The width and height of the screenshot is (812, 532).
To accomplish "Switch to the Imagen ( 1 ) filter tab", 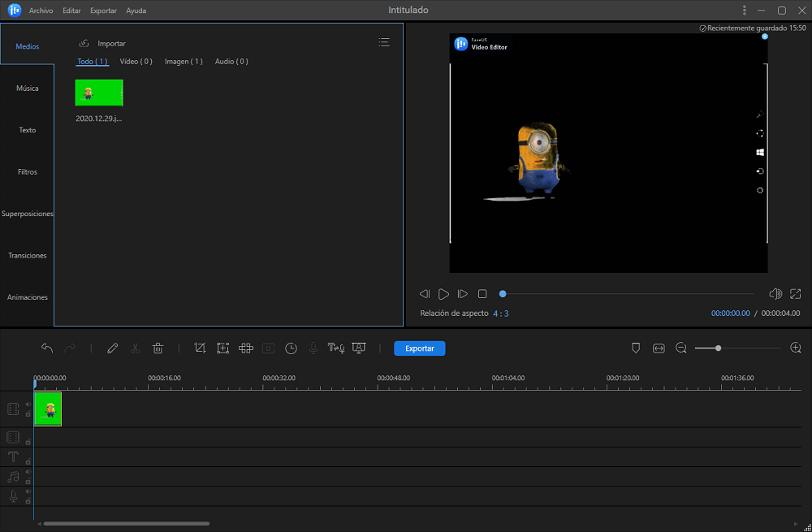I will [184, 61].
